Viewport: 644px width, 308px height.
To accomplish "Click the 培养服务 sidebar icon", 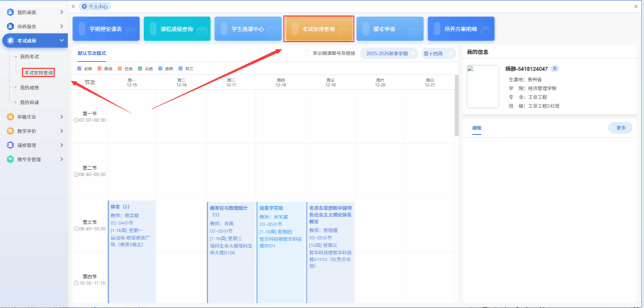I will pos(10,26).
